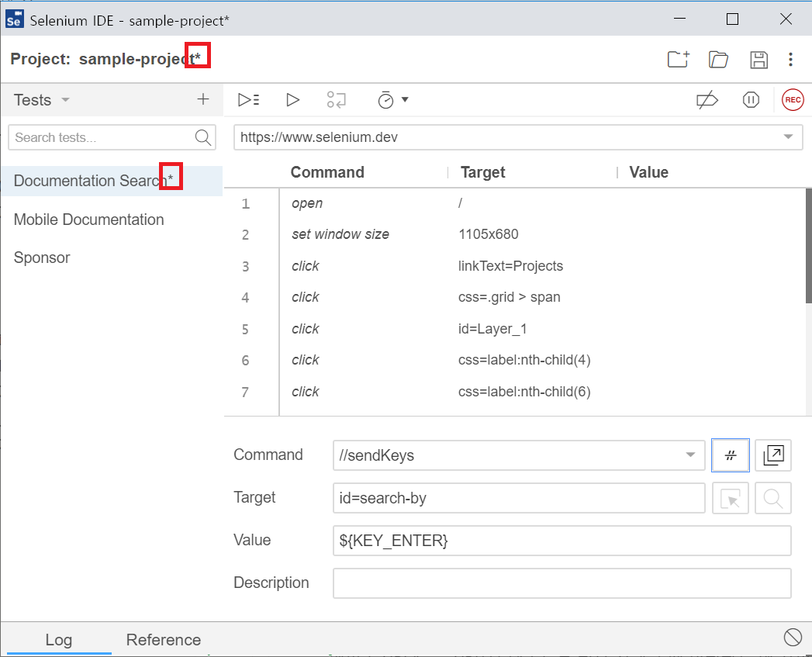This screenshot has height=657, width=812.
Task: Clear the log with the bottom-right icon
Action: click(x=792, y=638)
